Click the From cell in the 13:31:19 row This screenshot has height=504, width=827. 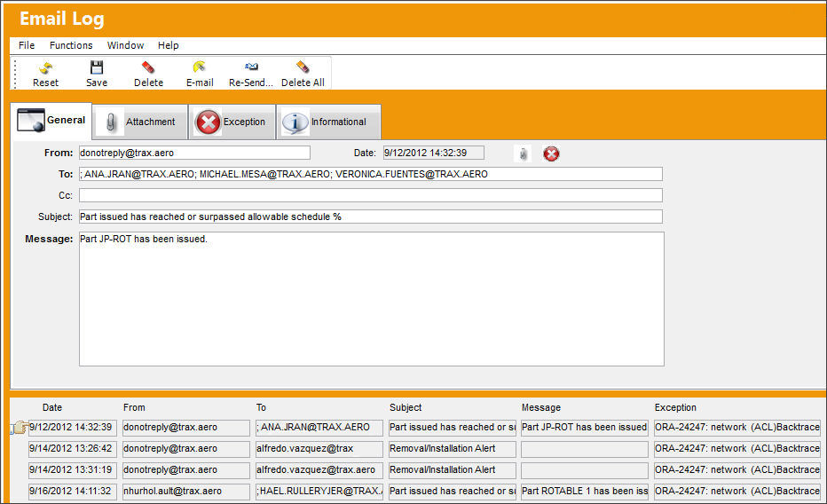(x=186, y=470)
